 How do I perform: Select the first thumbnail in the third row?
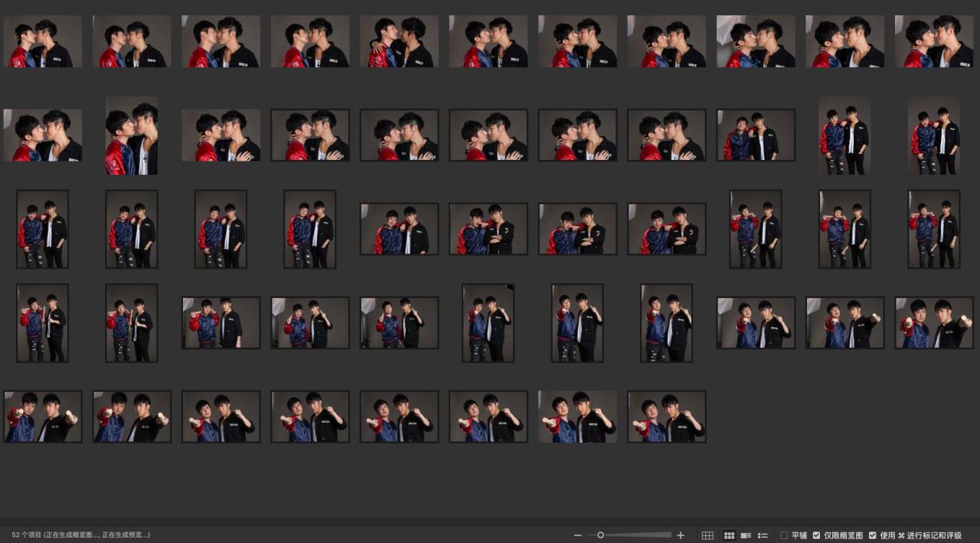[x=43, y=229]
